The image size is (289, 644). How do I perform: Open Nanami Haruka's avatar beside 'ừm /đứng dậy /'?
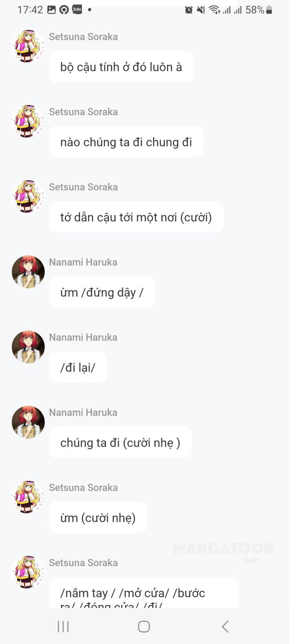28,272
